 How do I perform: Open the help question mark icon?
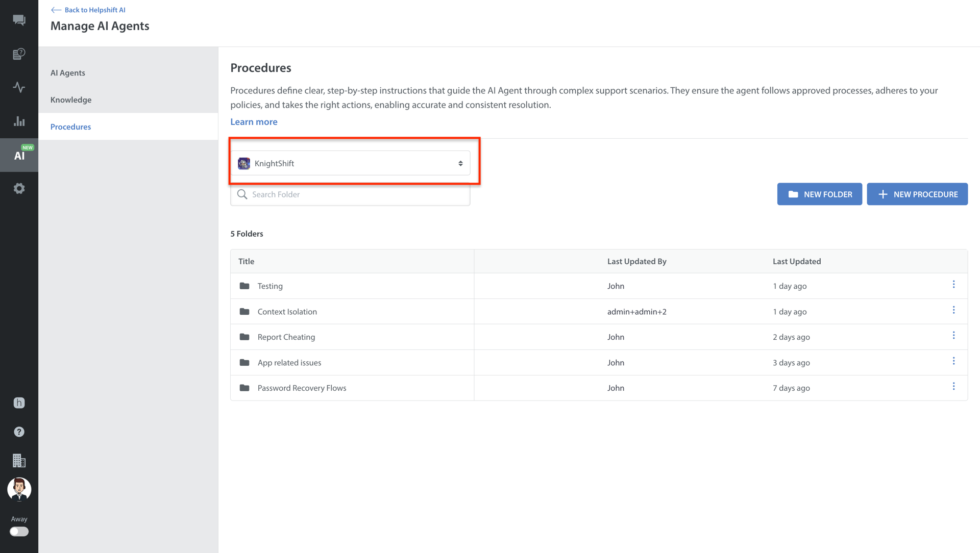19,432
